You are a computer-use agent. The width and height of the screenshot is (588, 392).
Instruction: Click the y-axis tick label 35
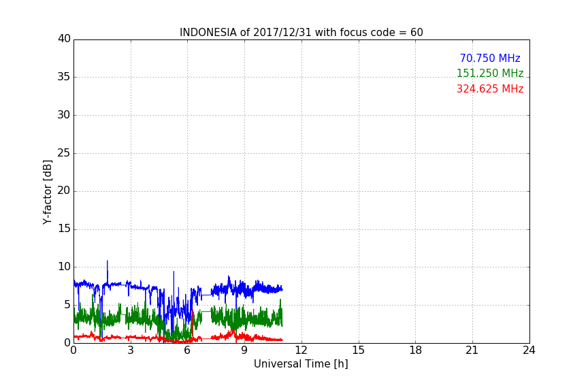[x=64, y=77]
